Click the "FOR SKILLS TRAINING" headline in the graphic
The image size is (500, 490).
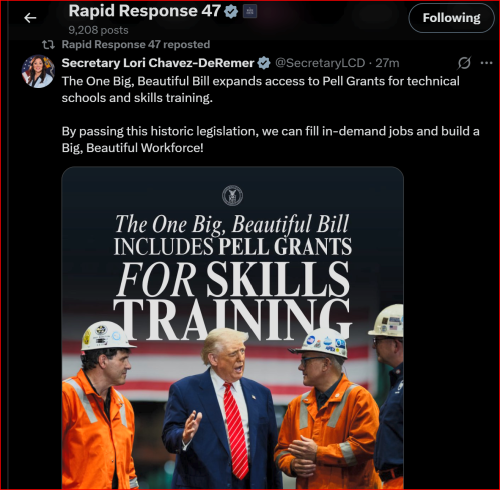[x=232, y=299]
